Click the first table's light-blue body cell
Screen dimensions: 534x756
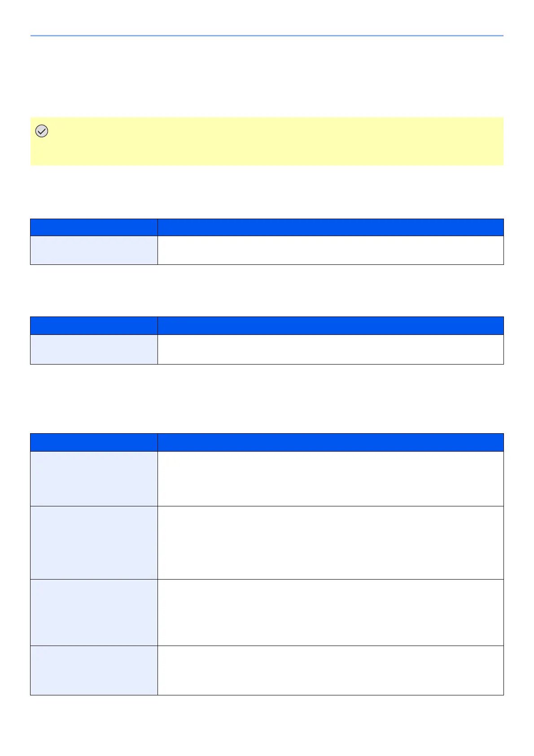point(94,250)
